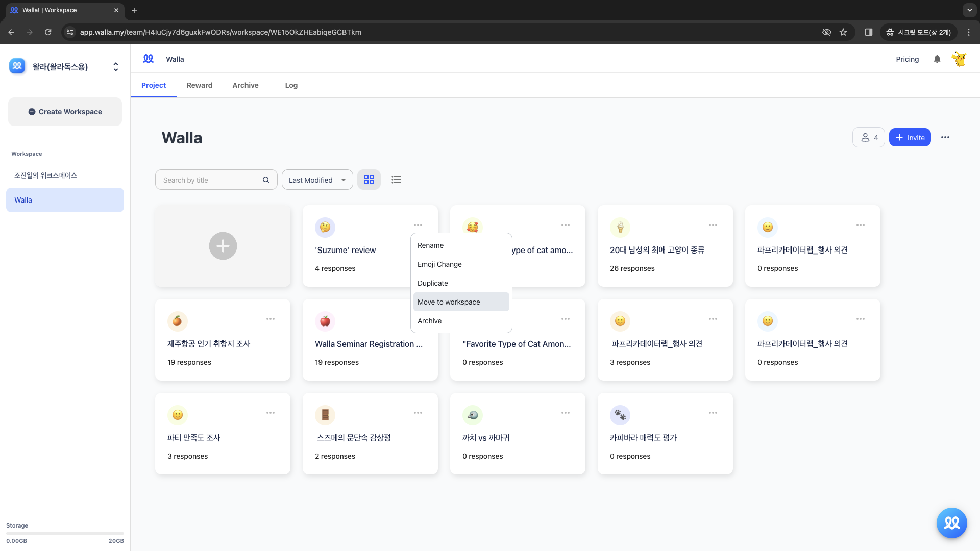Switch to list view layout

pyautogui.click(x=397, y=180)
